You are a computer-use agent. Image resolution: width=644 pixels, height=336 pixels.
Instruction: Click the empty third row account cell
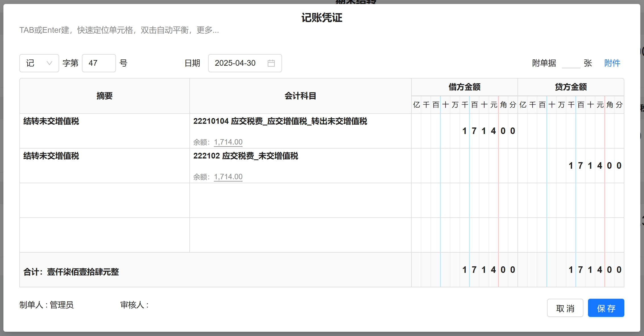[x=300, y=200]
